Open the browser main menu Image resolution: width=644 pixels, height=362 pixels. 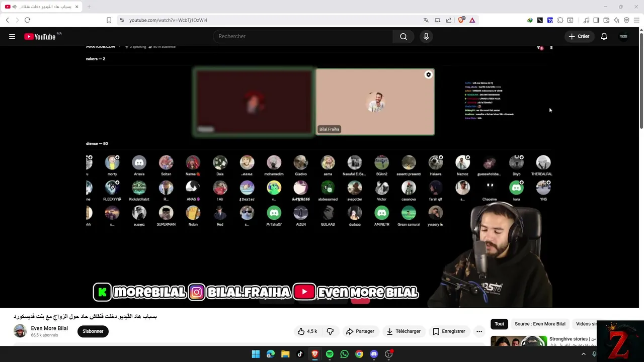(636, 20)
